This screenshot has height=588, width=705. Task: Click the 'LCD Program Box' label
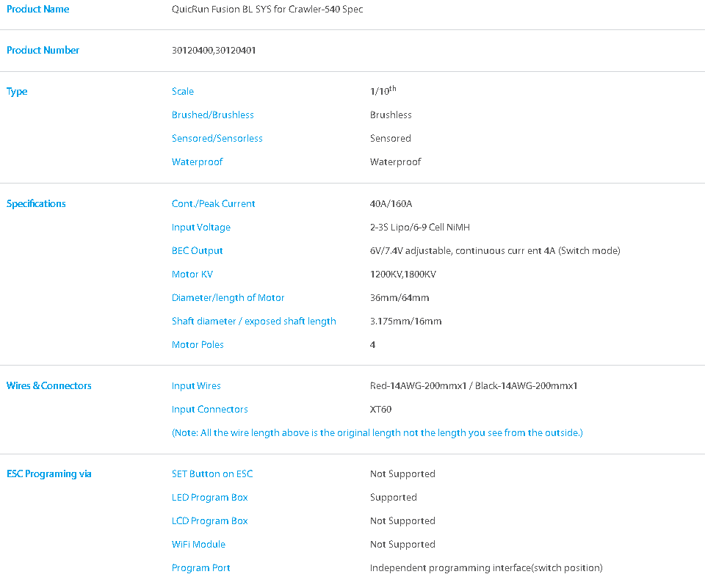(209, 521)
